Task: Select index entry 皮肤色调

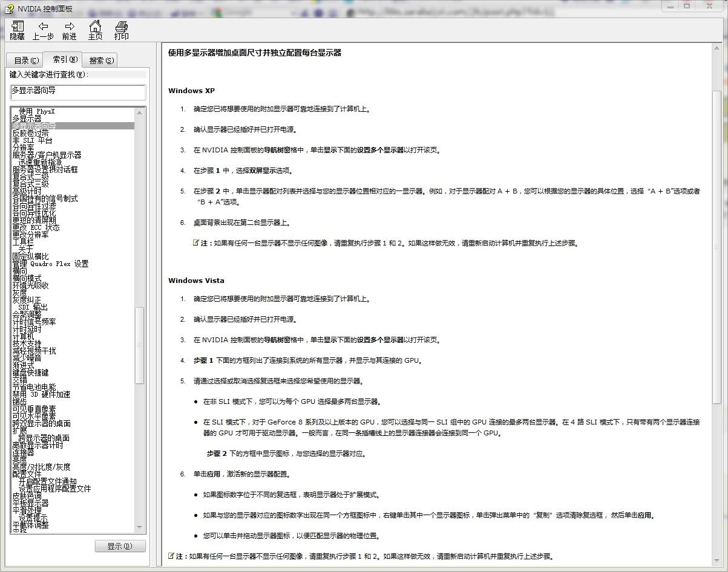Action: tap(27, 496)
